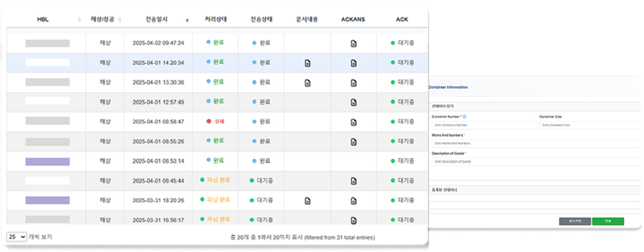Select the Marks And Numbers field
The width and height of the screenshot is (644, 252).
(535, 144)
